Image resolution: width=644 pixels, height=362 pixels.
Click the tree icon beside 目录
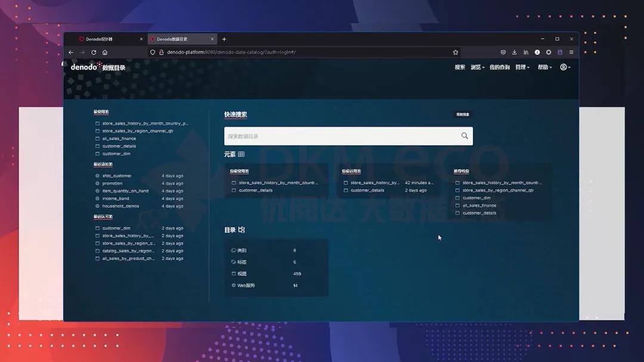[241, 230]
